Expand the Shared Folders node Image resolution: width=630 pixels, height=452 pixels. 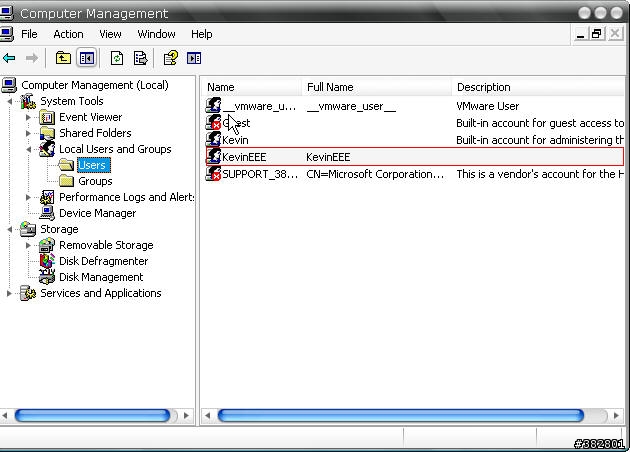tap(28, 133)
